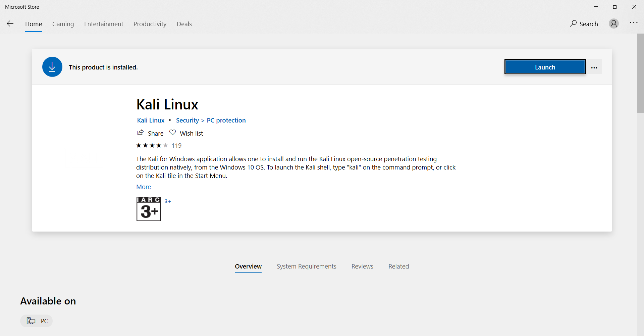644x336 pixels.
Task: Open Search in the Store
Action: (584, 24)
